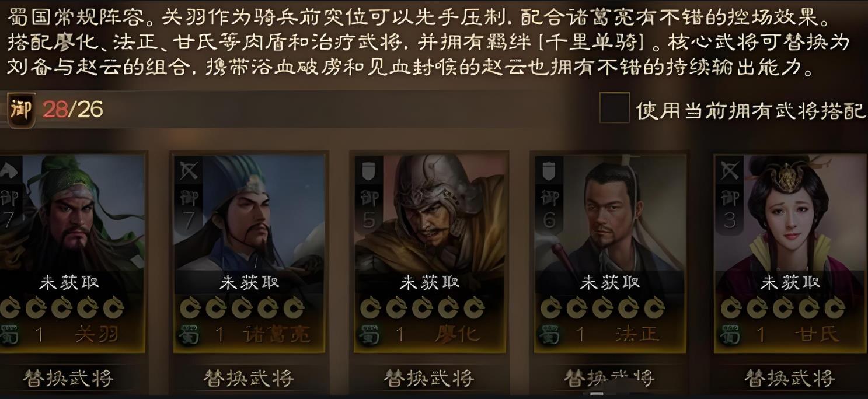Click 替换武将 under 廖化
868x399 pixels.
point(429,378)
